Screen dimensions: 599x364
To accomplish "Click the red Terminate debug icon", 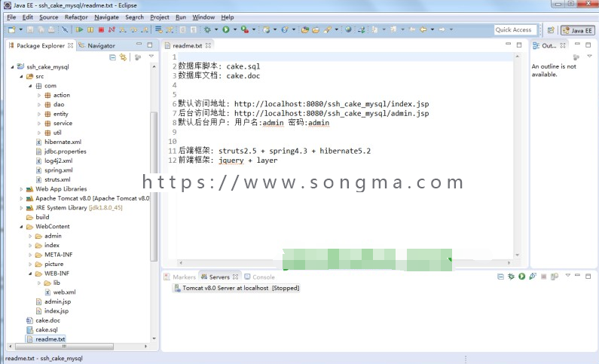I will [101, 30].
